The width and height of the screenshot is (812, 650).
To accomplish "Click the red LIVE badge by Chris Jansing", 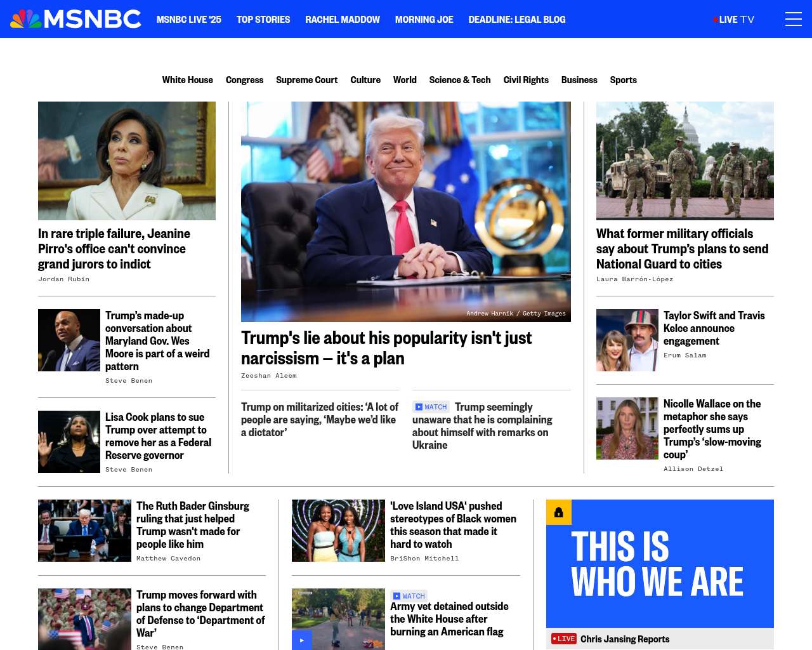I will (x=564, y=639).
